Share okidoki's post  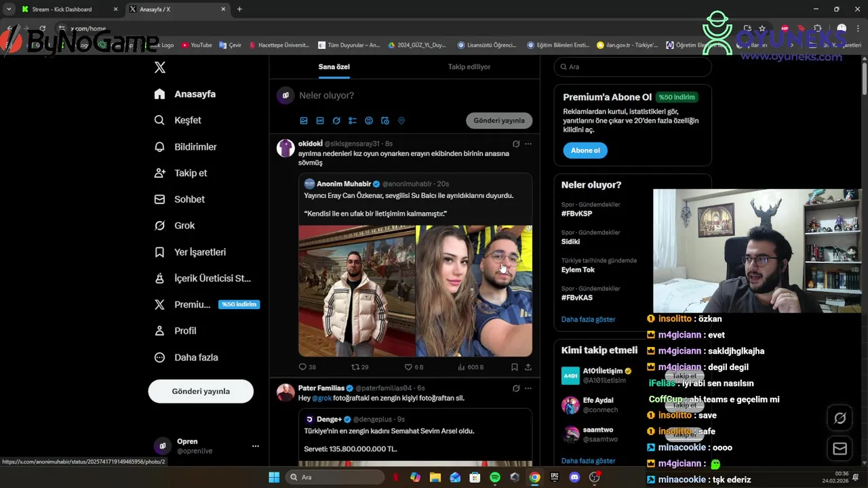tap(528, 367)
